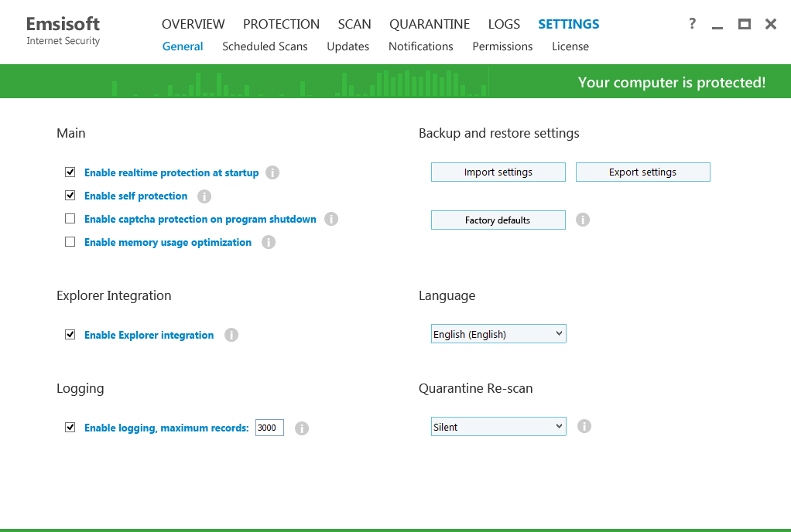The image size is (791, 532).
Task: Click the info icon beside Factory defaults
Action: click(583, 220)
